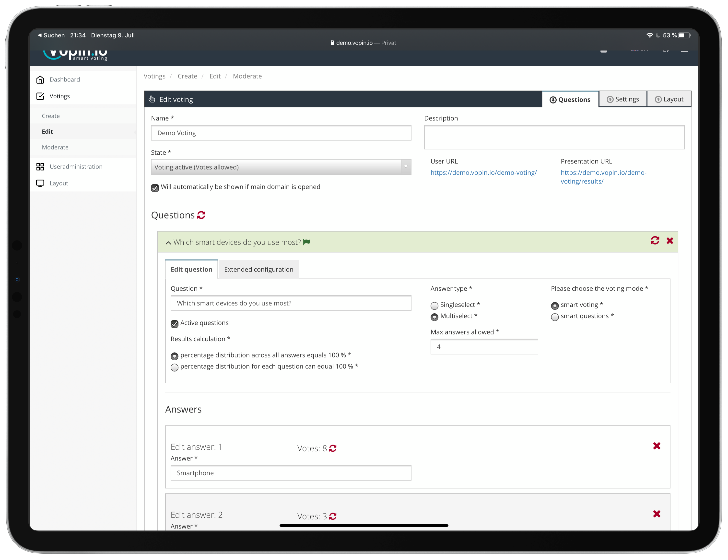Reset votes for answer 2
This screenshot has height=560, width=728.
(333, 516)
